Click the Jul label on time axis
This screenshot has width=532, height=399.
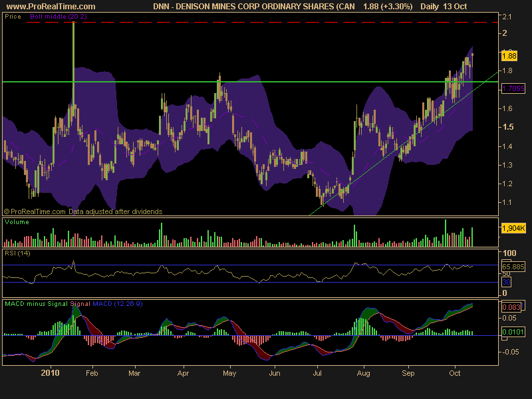(x=317, y=373)
